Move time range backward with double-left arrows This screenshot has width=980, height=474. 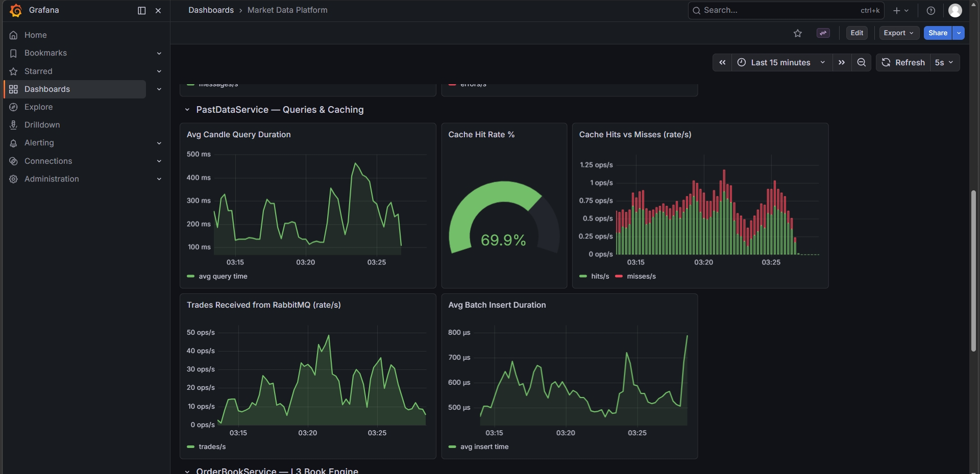click(722, 62)
